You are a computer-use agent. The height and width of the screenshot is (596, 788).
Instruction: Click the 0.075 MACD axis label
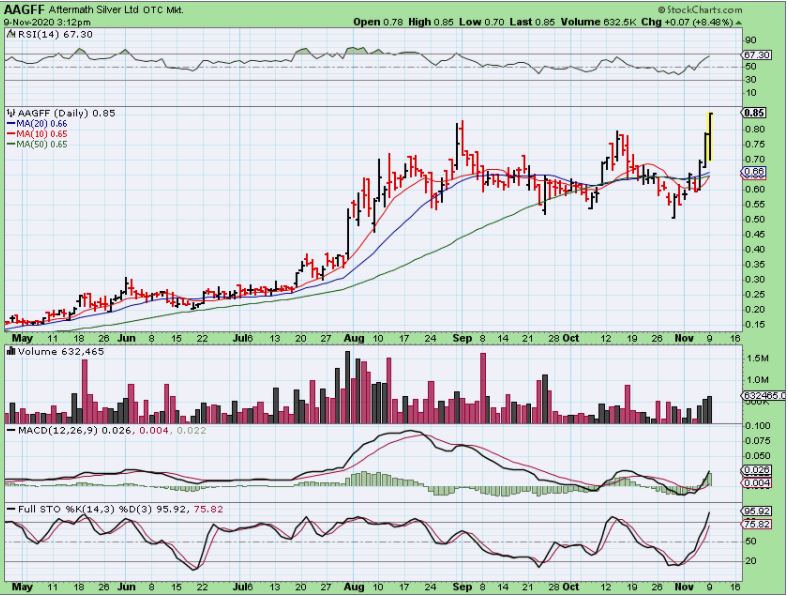tap(758, 441)
